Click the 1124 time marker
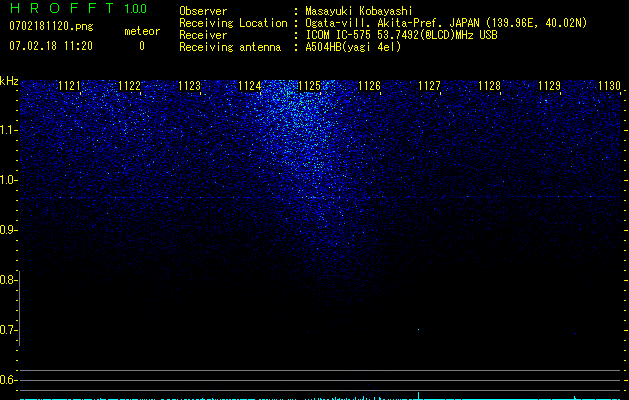 tap(250, 86)
